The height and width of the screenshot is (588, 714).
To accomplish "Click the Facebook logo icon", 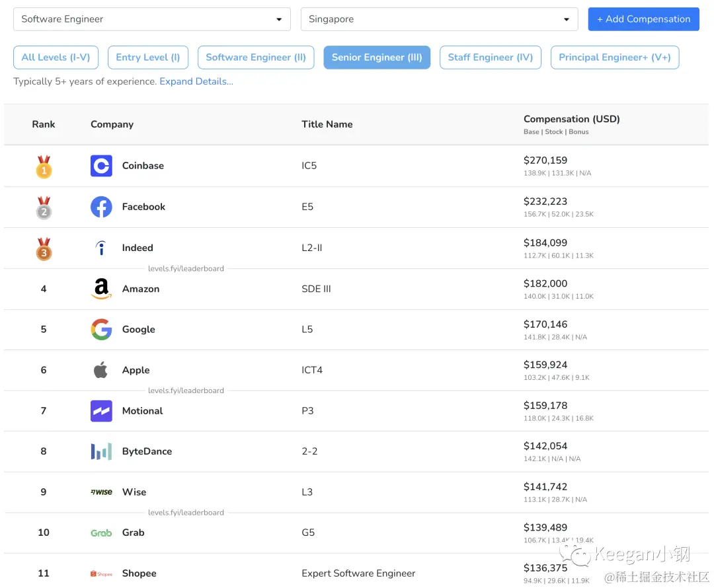I will coord(101,207).
